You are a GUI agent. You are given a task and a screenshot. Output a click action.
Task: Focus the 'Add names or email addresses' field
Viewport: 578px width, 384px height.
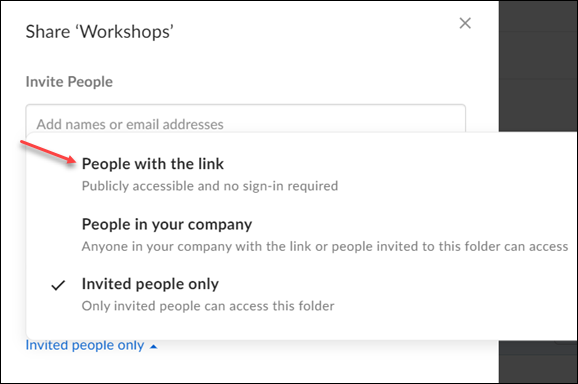[x=246, y=119]
